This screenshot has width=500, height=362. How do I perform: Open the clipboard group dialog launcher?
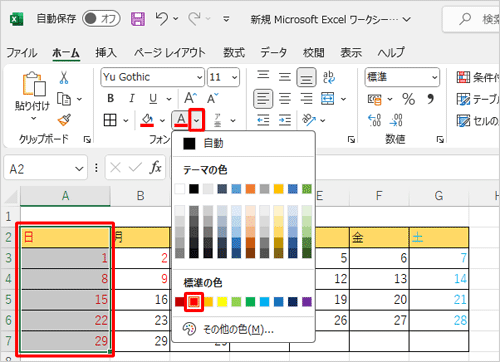(x=87, y=140)
